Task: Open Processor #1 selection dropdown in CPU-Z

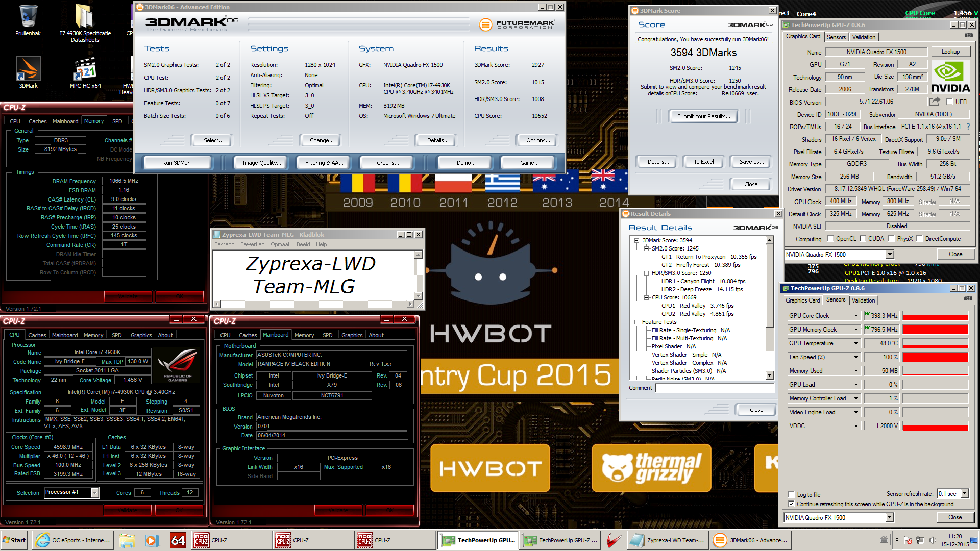Action: [94, 492]
